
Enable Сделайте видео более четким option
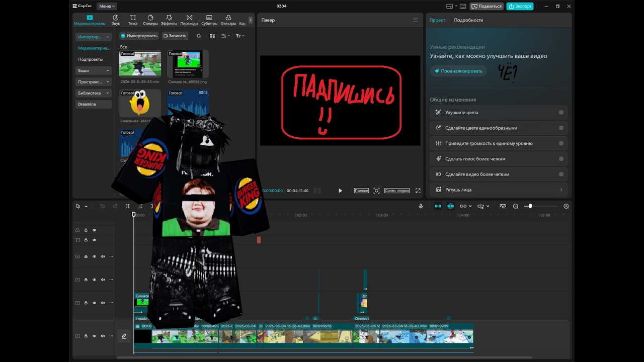click(561, 174)
